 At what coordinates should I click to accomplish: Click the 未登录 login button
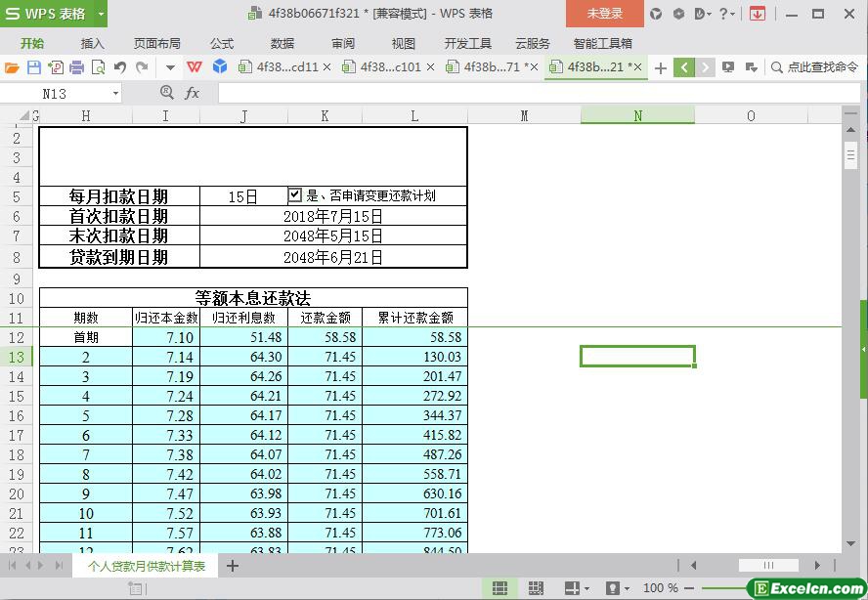pyautogui.click(x=604, y=14)
